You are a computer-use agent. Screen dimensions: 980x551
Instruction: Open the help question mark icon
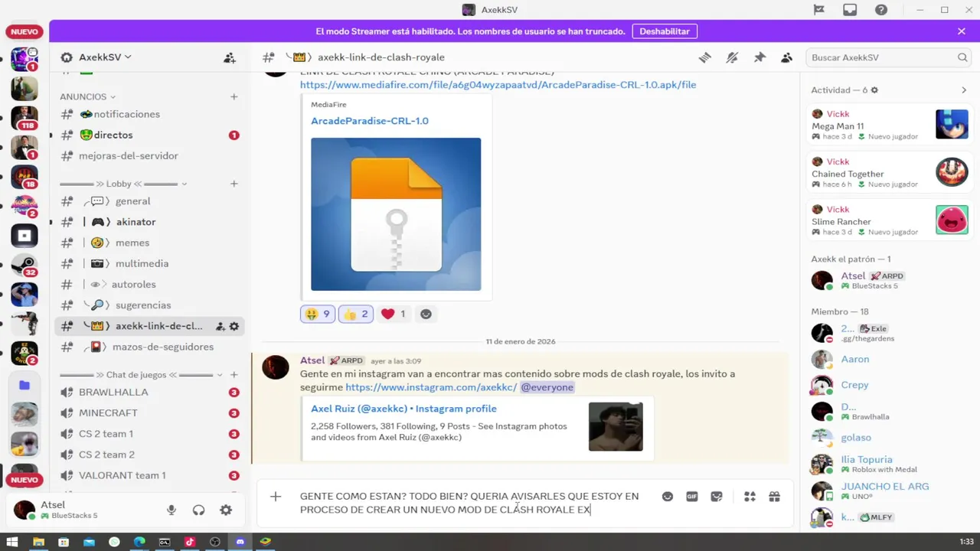pyautogui.click(x=881, y=10)
